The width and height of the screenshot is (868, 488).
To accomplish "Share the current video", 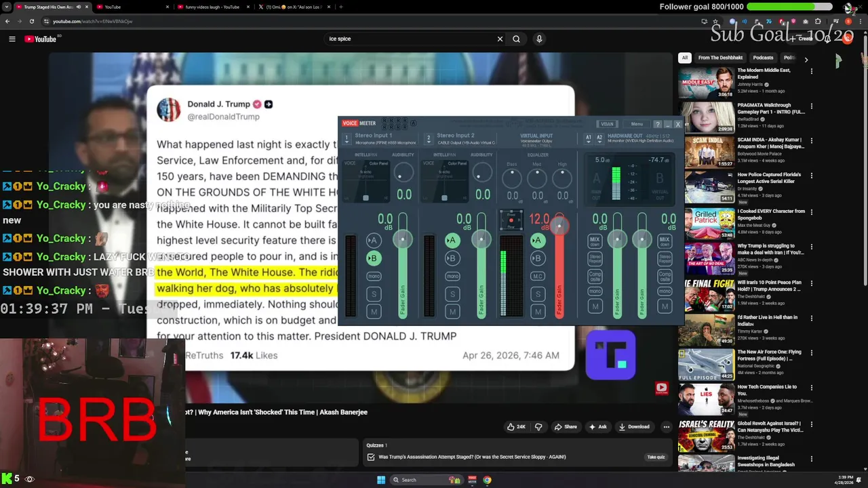I will pos(566,427).
